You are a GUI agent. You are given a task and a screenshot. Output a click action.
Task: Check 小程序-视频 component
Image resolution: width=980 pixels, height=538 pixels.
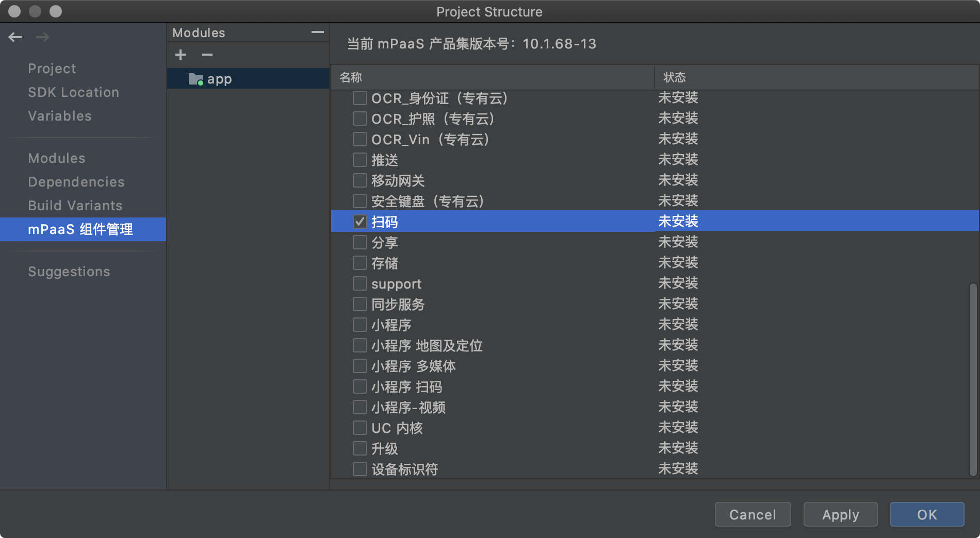360,407
